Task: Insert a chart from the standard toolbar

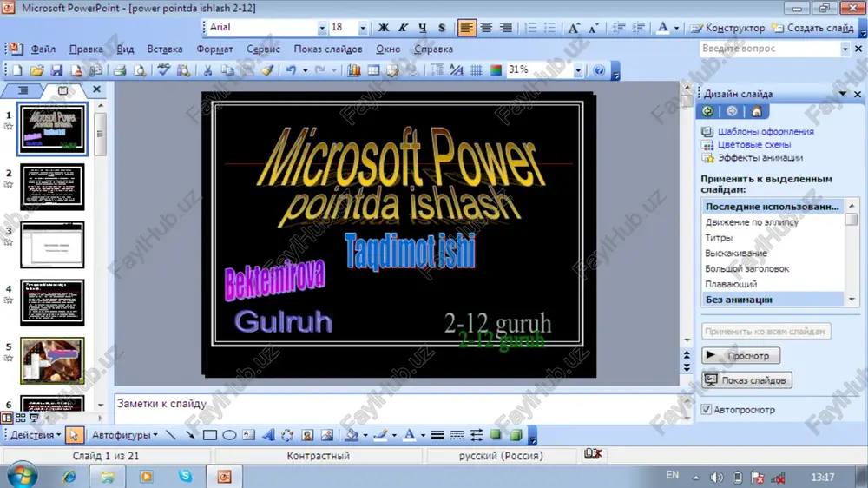Action: point(354,70)
